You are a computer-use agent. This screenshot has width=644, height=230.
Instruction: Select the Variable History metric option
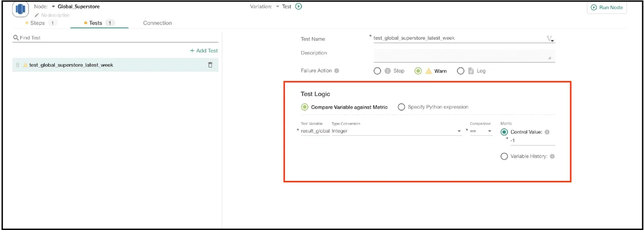pyautogui.click(x=504, y=156)
